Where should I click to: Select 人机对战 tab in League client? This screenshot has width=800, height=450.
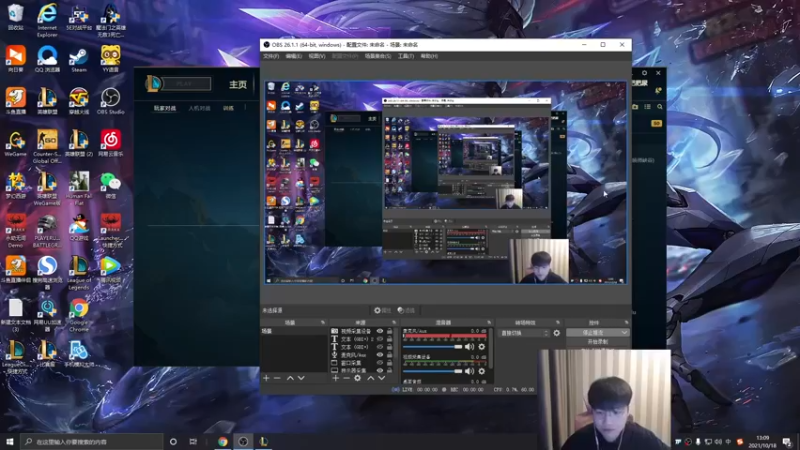[199, 108]
